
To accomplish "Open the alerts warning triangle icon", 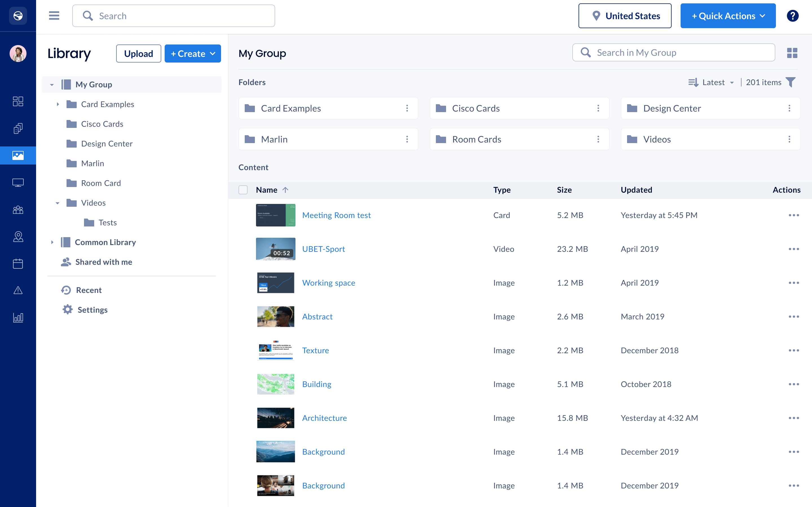I will [x=18, y=290].
